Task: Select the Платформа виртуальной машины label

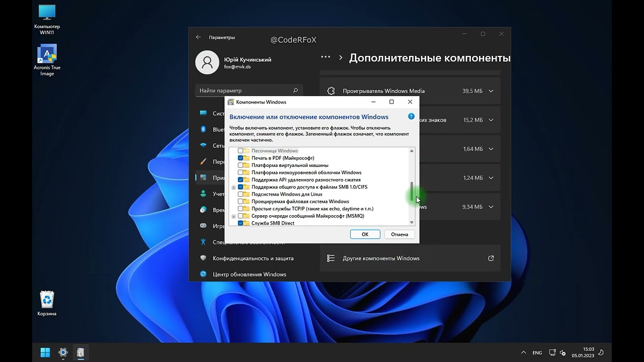Action: click(x=290, y=165)
